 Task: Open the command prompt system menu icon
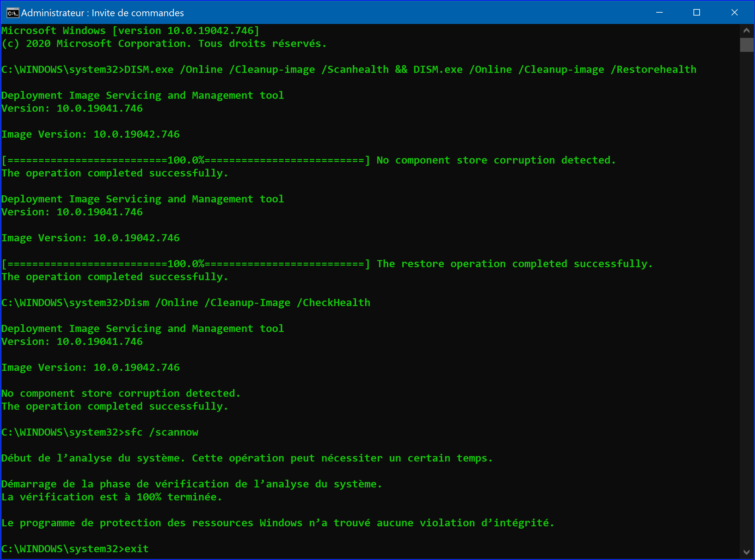coord(12,13)
